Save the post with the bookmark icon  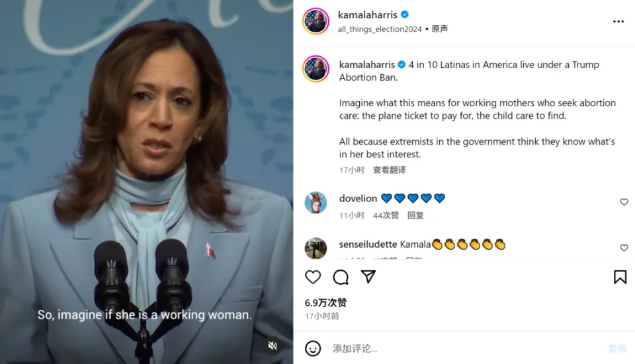pos(620,277)
